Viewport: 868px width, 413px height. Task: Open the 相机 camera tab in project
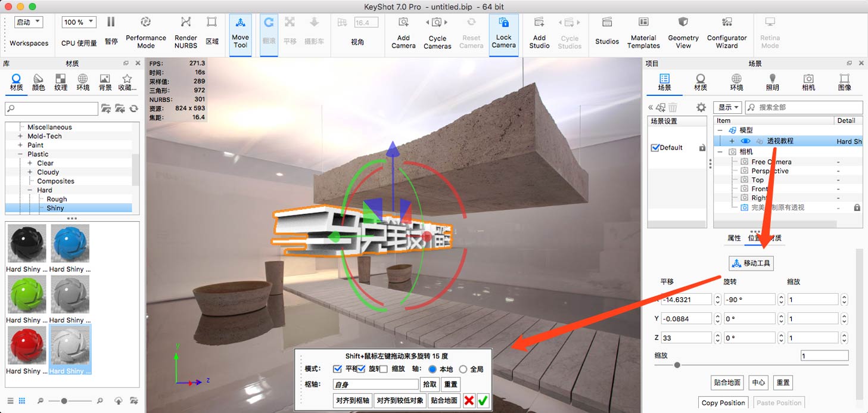tap(808, 82)
